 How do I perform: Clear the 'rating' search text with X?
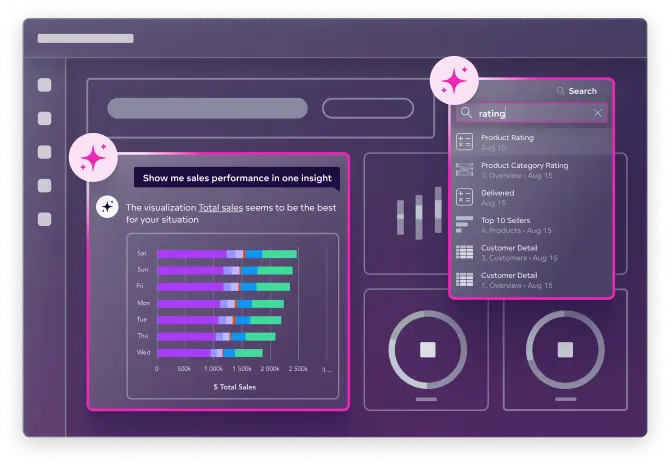click(x=598, y=113)
